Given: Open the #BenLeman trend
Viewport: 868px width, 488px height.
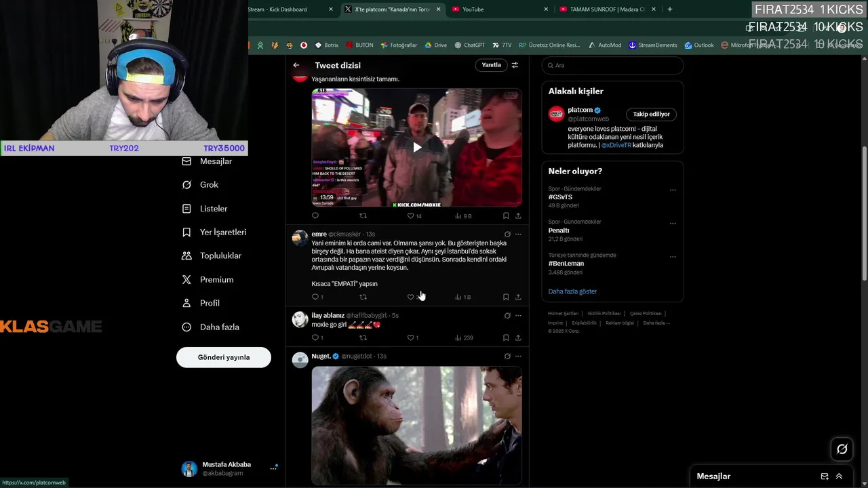Looking at the screenshot, I should point(566,264).
